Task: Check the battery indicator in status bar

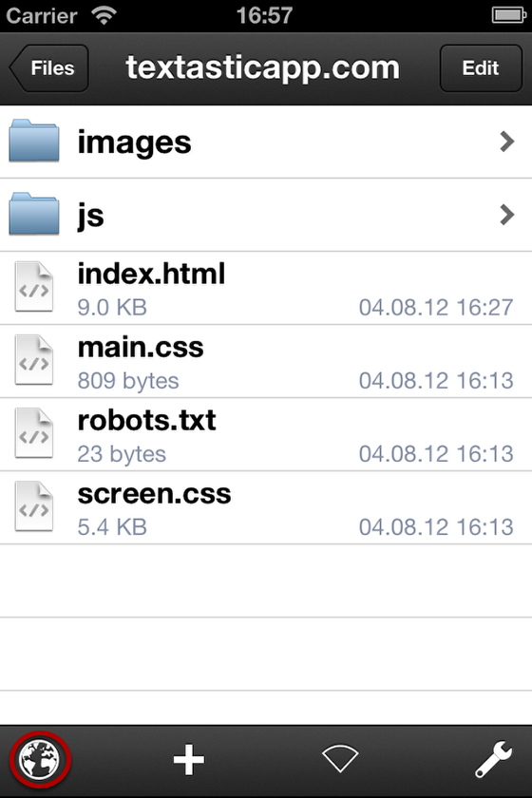Action: point(508,15)
